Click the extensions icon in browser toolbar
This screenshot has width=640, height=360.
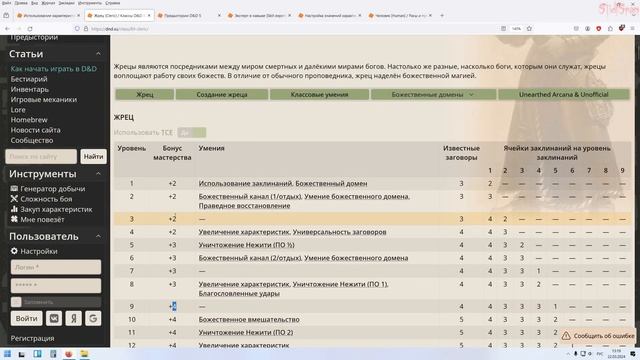pos(610,29)
